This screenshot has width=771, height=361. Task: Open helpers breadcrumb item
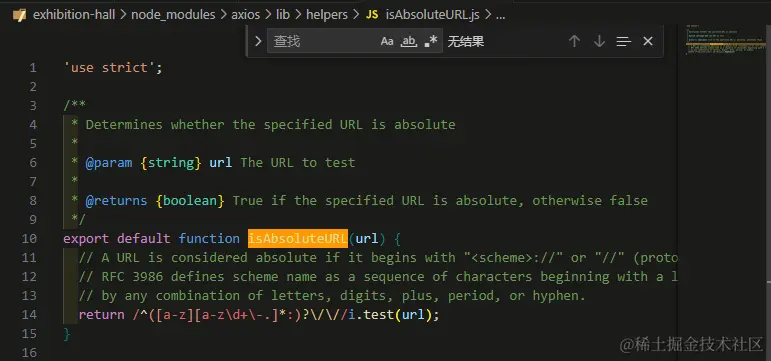(x=327, y=15)
